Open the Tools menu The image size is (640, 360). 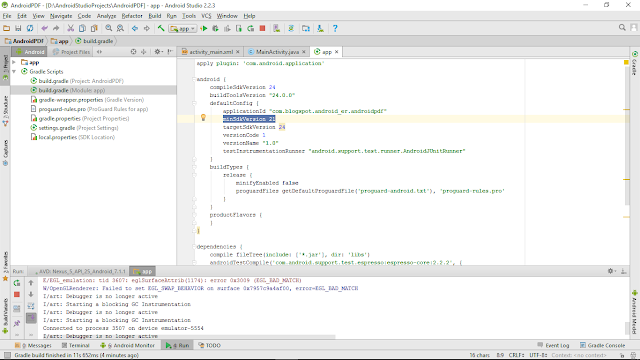(x=189, y=16)
